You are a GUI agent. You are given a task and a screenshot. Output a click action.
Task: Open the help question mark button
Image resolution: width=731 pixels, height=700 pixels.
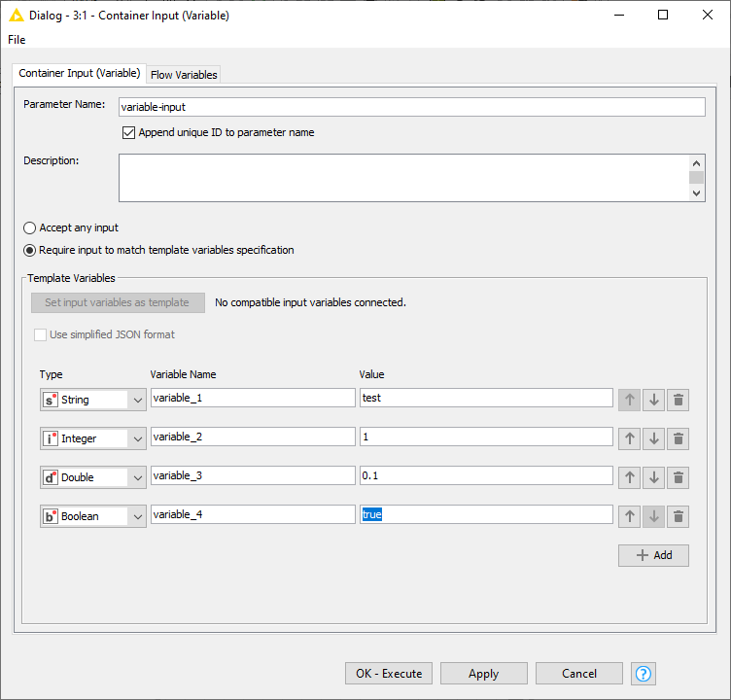pos(644,674)
